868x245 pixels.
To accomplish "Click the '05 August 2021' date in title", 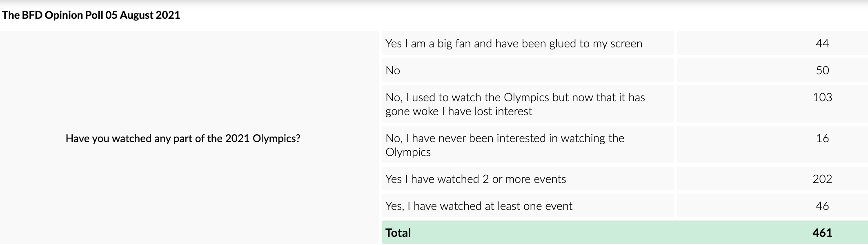I will click(142, 15).
